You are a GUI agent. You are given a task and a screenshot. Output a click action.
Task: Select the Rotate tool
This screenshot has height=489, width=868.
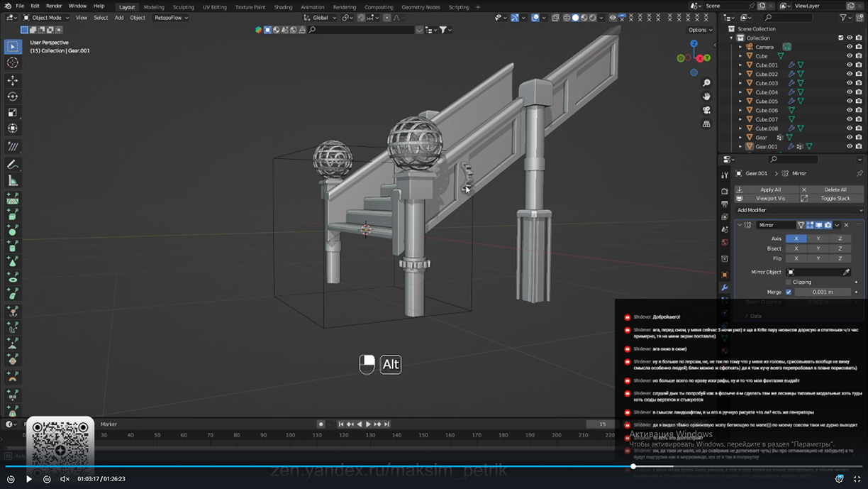coord(12,97)
